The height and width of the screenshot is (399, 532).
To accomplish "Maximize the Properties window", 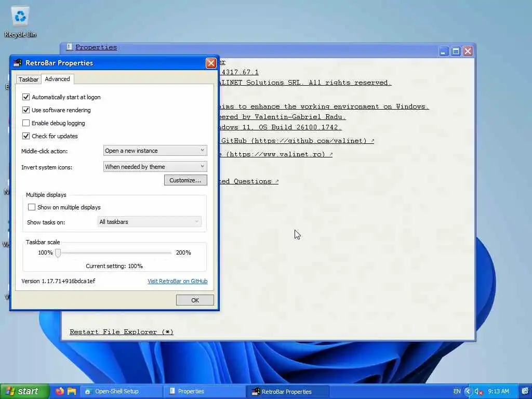I will [456, 51].
